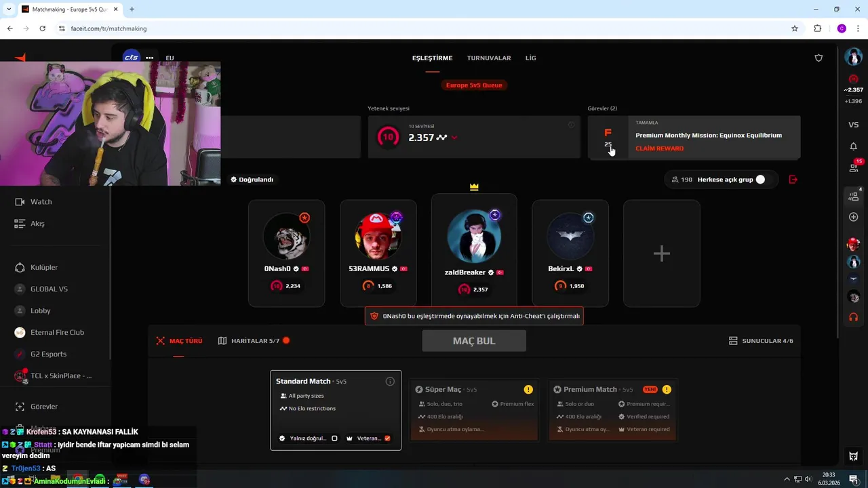Click the Maç Bul button
This screenshot has width=868, height=488.
click(x=474, y=341)
